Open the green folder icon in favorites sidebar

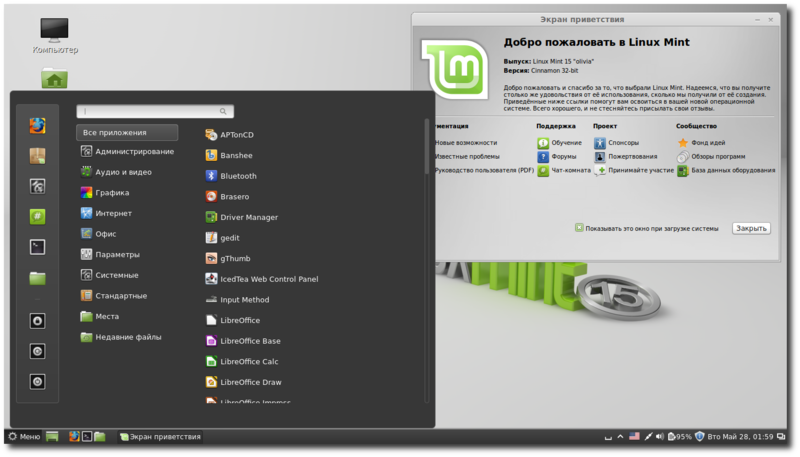click(x=37, y=278)
